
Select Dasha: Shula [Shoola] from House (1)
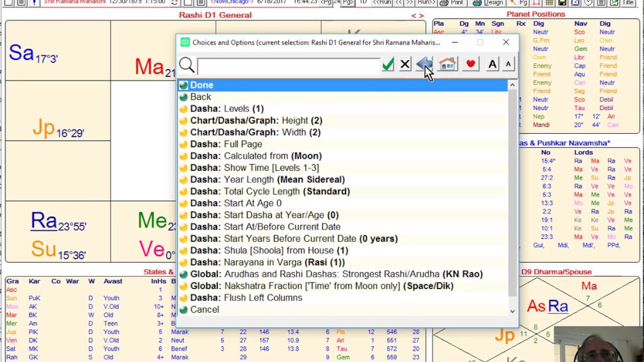[x=343, y=250]
